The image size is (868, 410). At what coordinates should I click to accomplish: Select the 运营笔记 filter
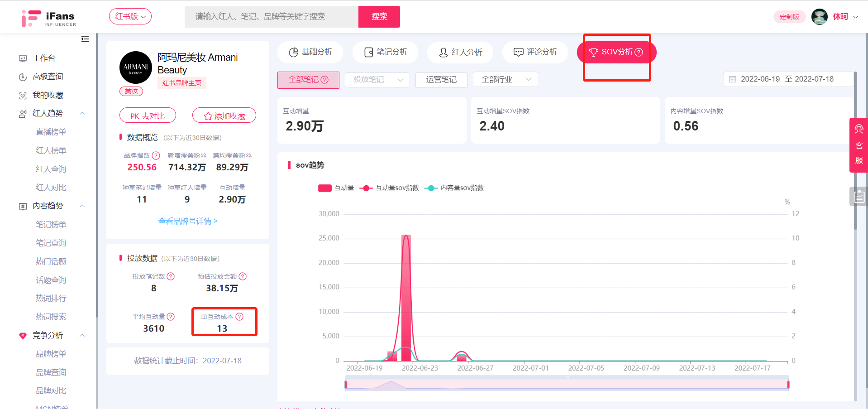click(441, 80)
